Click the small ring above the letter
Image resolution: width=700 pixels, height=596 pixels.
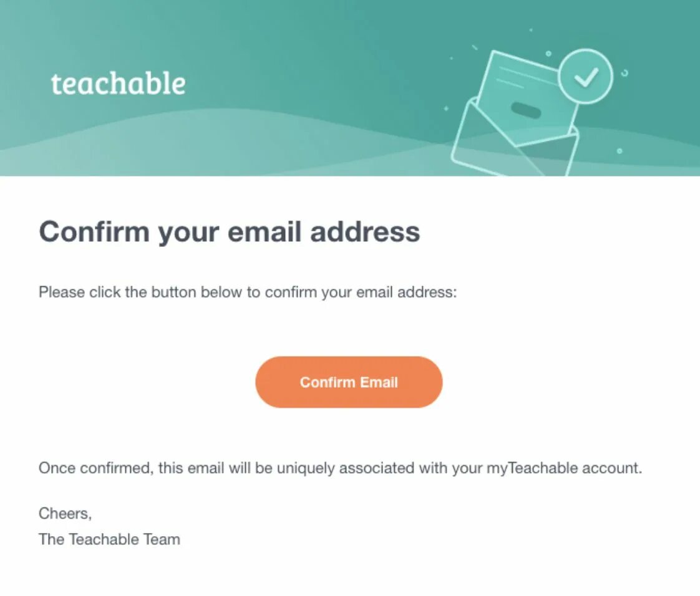coord(548,54)
